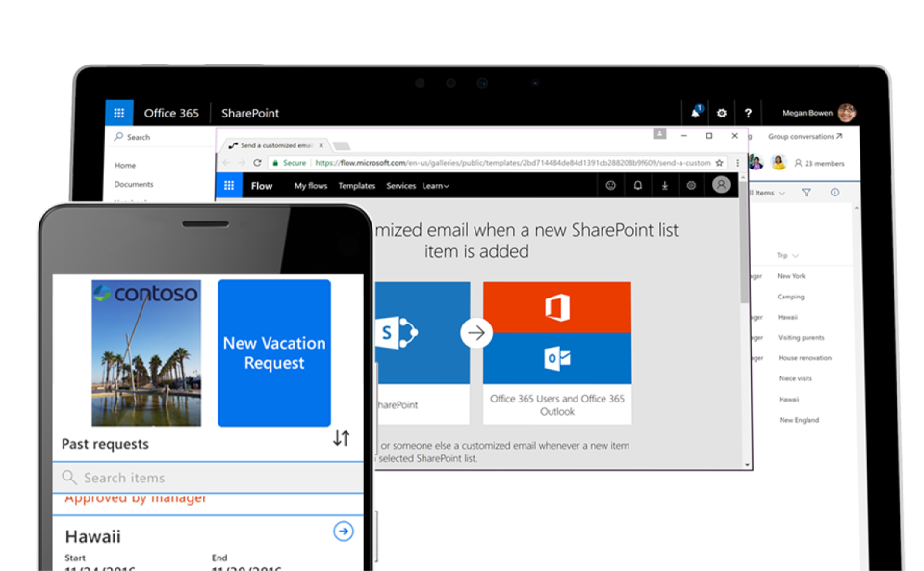Click the browser profile icon in title bar
This screenshot has width=924, height=571.
click(x=659, y=135)
